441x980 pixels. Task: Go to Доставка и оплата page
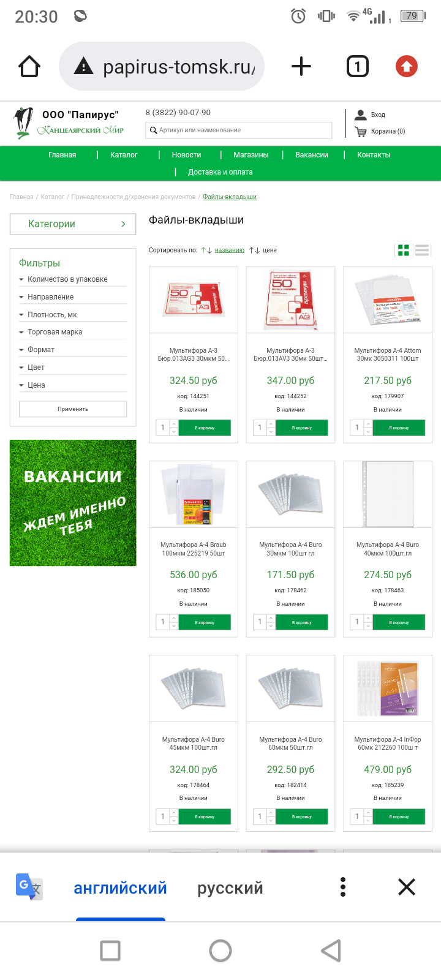(x=221, y=172)
